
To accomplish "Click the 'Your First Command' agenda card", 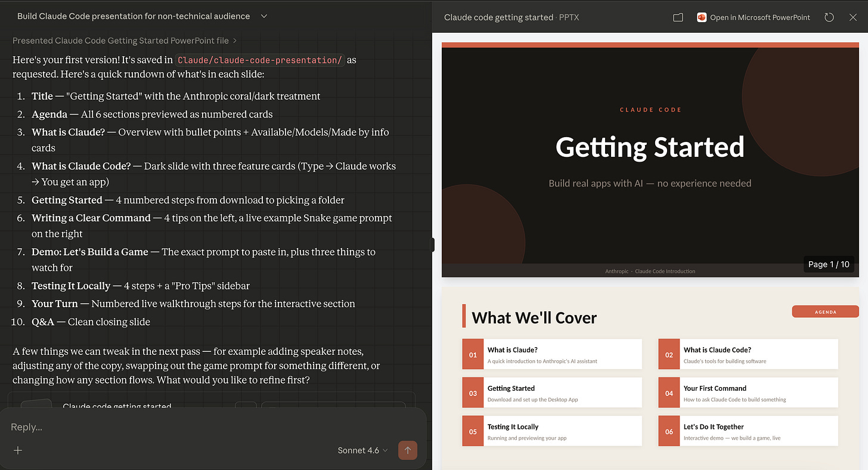I will [x=748, y=392].
